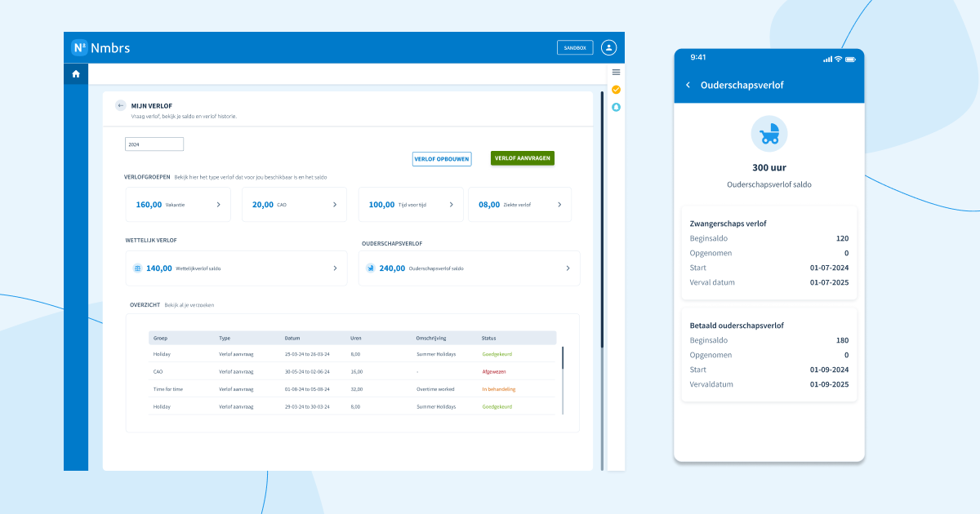Click the Type column header
Image resolution: width=980 pixels, height=514 pixels.
[x=225, y=338]
